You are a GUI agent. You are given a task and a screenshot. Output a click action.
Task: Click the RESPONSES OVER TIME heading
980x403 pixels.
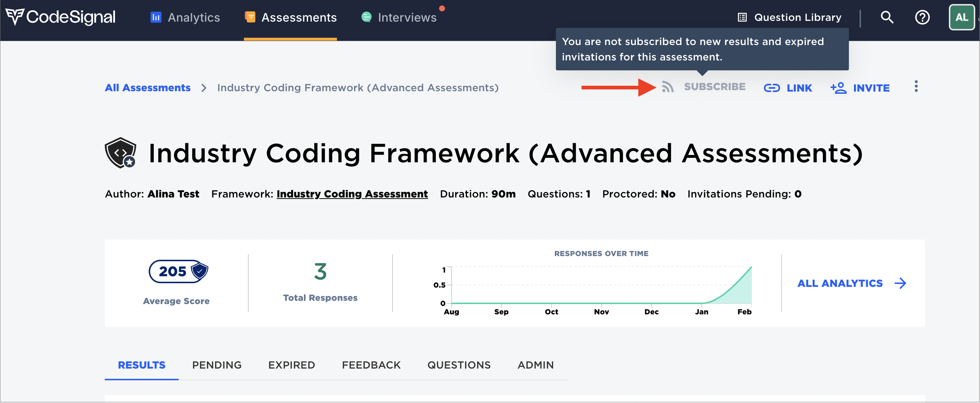pyautogui.click(x=601, y=254)
